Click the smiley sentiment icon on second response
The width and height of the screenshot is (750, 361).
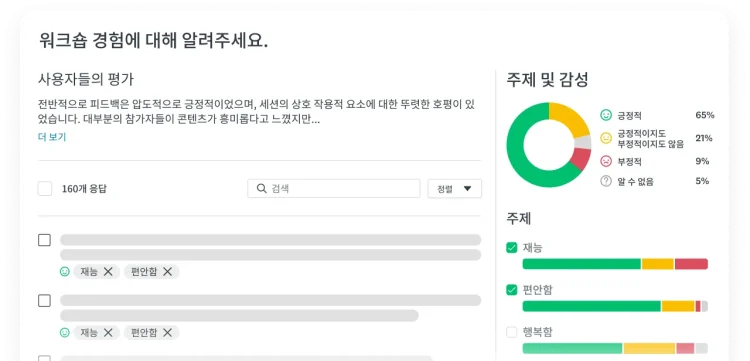(x=65, y=332)
